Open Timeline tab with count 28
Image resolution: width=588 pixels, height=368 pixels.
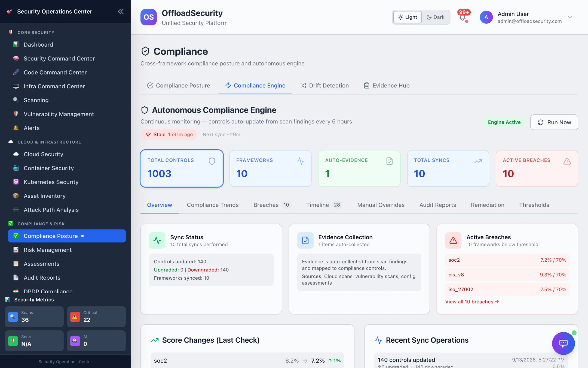[x=324, y=205]
